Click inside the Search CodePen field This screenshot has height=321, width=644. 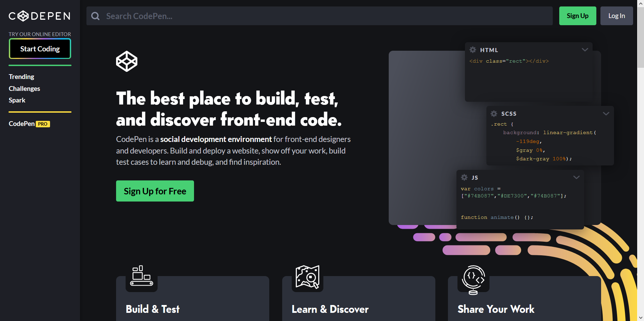click(238, 16)
